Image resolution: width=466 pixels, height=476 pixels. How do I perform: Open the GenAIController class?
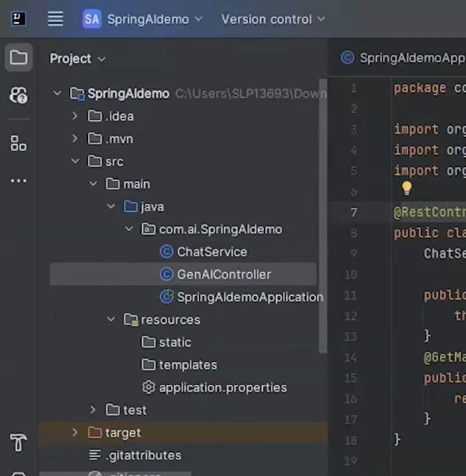(x=224, y=274)
